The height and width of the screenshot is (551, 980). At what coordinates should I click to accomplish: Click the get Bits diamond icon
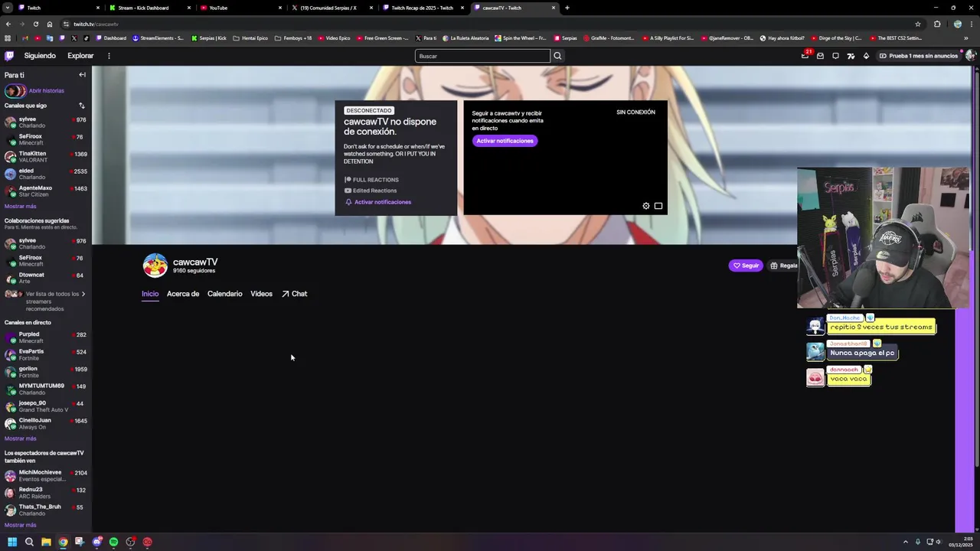pos(866,56)
